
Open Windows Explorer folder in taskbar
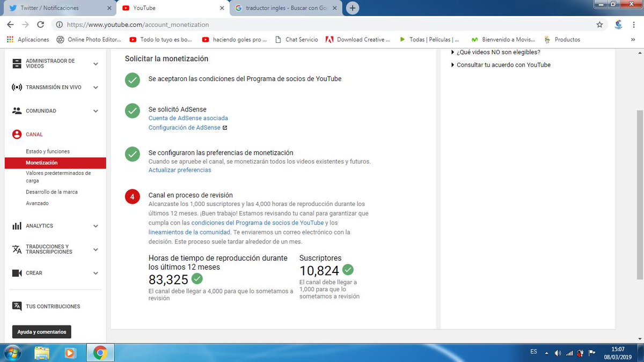click(42, 352)
